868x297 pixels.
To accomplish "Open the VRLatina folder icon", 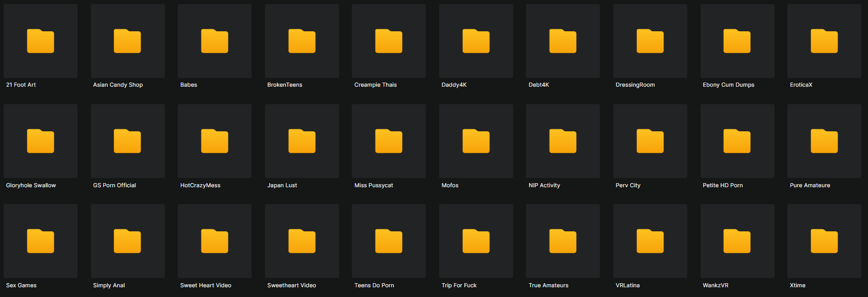I will pyautogui.click(x=650, y=241).
